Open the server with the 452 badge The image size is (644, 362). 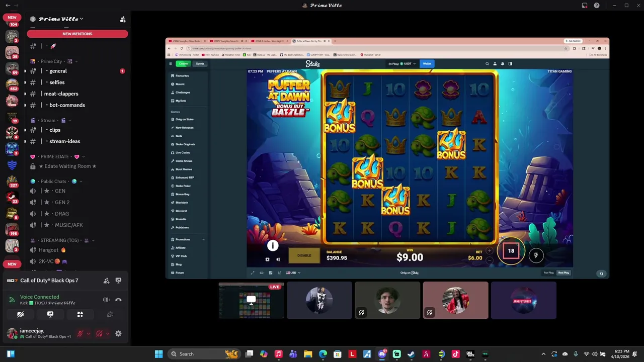(x=12, y=83)
